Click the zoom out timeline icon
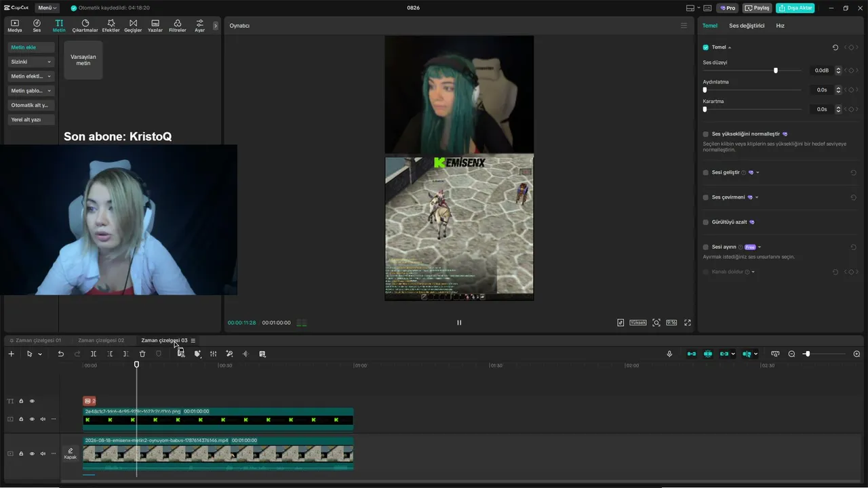 click(791, 354)
